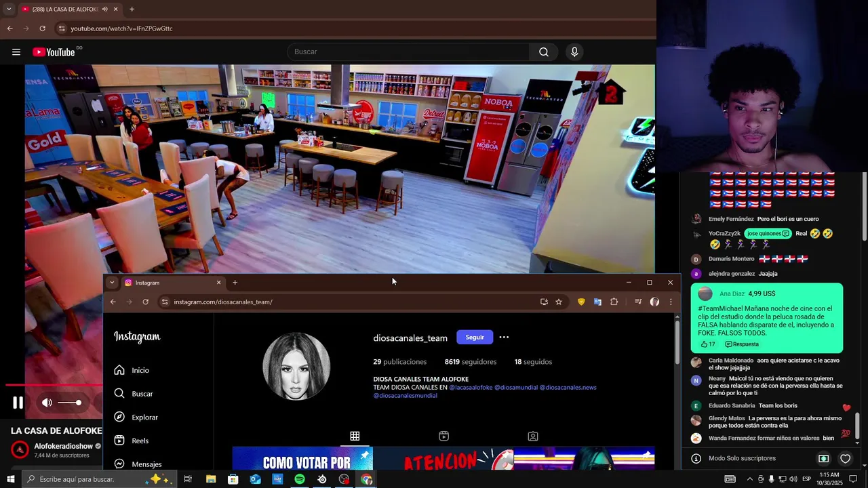Go back in the YouTube browser window

[9, 28]
